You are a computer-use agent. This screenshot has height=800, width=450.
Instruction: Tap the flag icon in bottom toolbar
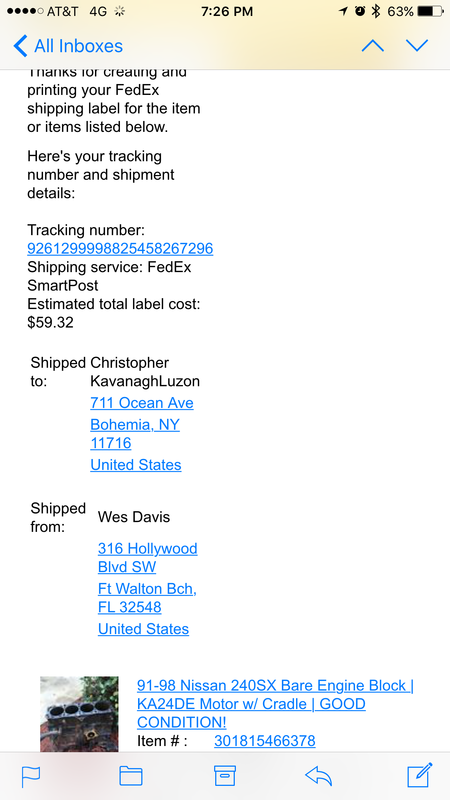(x=31, y=777)
